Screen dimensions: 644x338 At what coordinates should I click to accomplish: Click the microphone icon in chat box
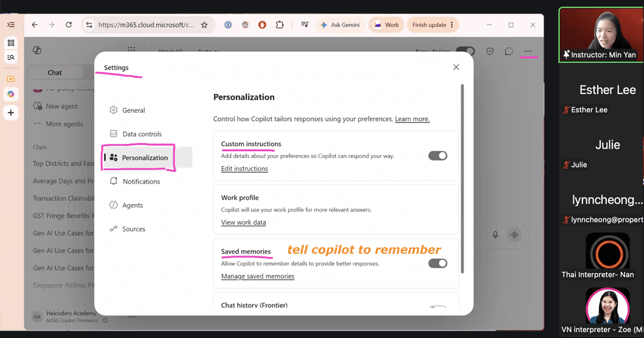pyautogui.click(x=495, y=235)
